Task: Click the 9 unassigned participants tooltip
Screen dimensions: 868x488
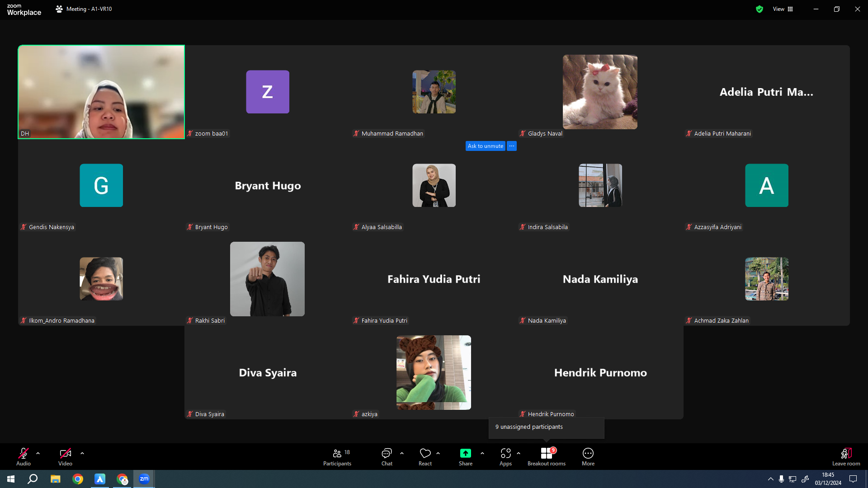Action: 547,427
